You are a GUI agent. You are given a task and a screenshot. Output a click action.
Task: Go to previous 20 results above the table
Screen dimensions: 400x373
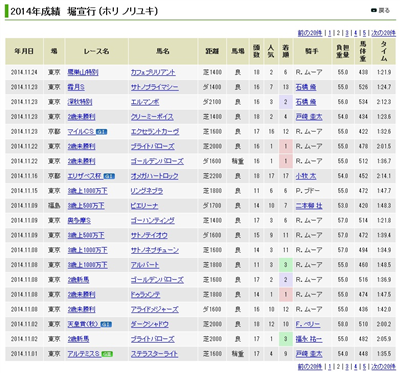tap(310, 33)
